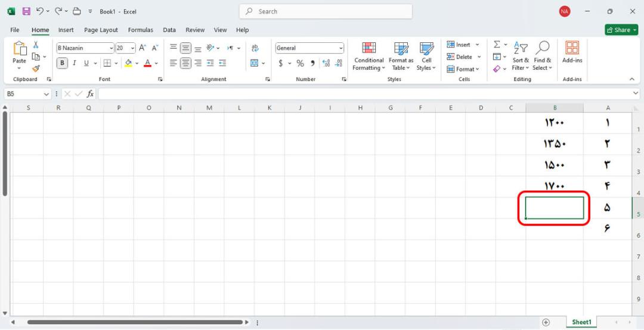Image resolution: width=644 pixels, height=330 pixels.
Task: Undo the last action
Action: coord(39,11)
